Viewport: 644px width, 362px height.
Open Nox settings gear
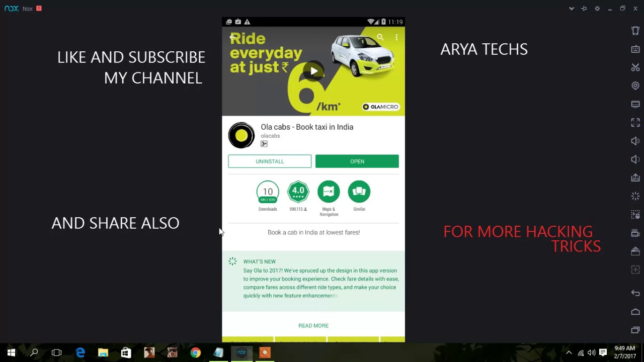tap(597, 9)
